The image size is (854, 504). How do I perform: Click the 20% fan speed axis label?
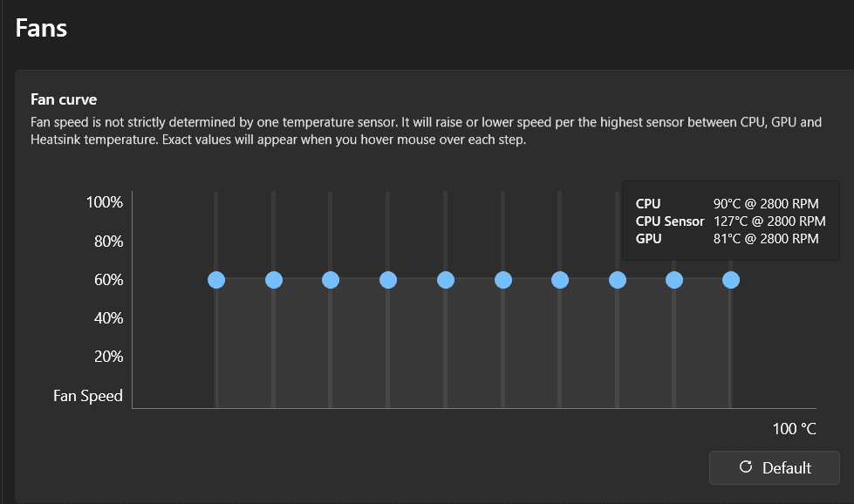tap(108, 357)
